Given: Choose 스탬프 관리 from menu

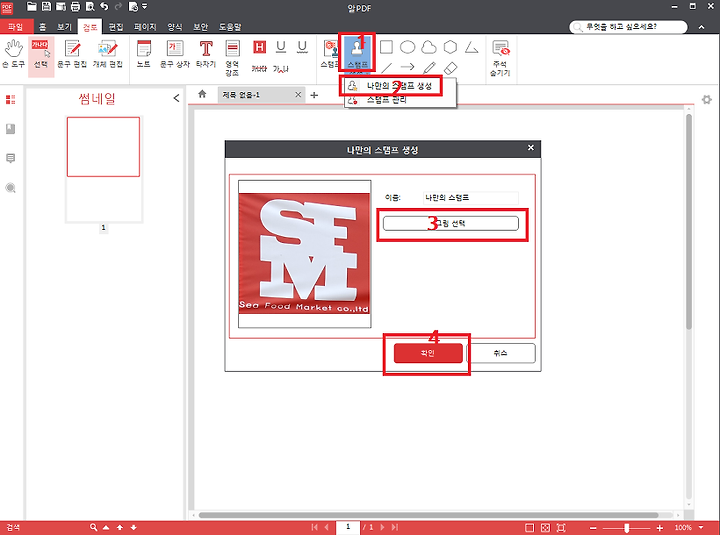Looking at the screenshot, I should (387, 100).
